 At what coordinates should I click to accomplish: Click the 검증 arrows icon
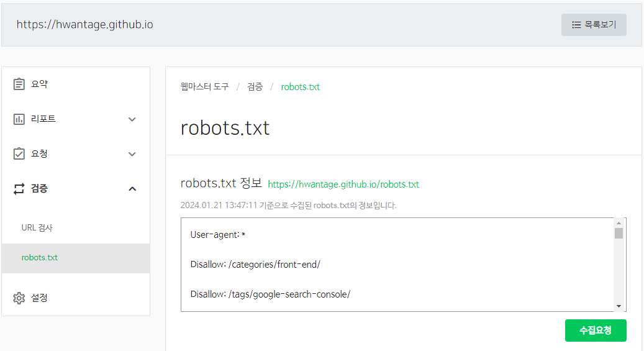pyautogui.click(x=19, y=189)
